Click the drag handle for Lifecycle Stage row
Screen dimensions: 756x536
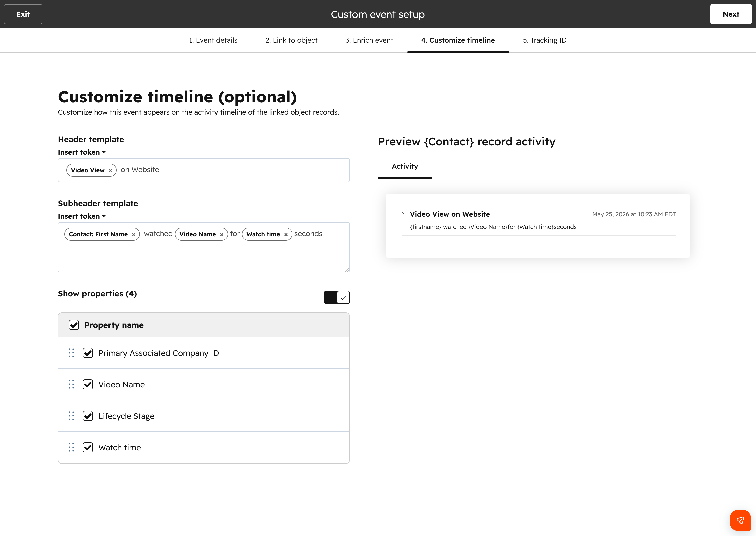pyautogui.click(x=71, y=416)
